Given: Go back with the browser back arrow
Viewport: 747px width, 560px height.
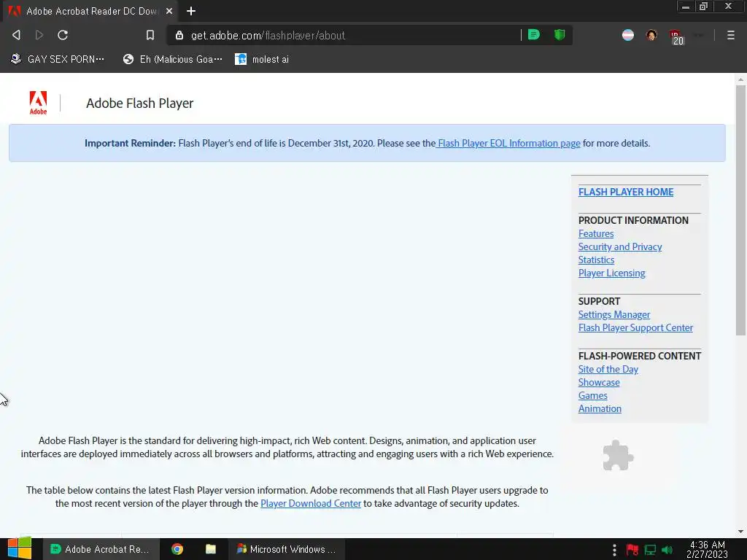Looking at the screenshot, I should [x=16, y=35].
